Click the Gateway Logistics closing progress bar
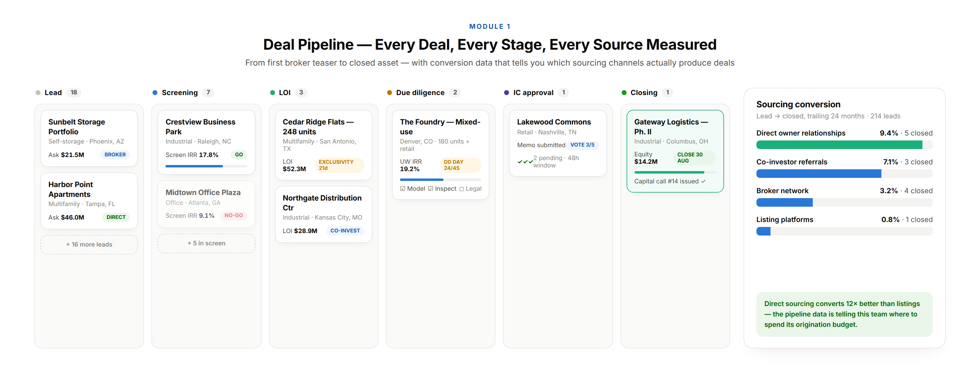The width and height of the screenshot is (980, 368). point(675,173)
